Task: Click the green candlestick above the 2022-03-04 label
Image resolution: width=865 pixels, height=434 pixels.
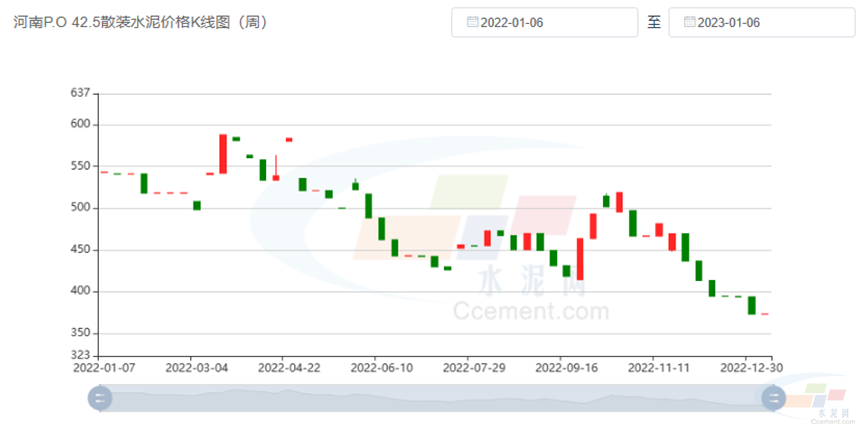Action: [196, 206]
